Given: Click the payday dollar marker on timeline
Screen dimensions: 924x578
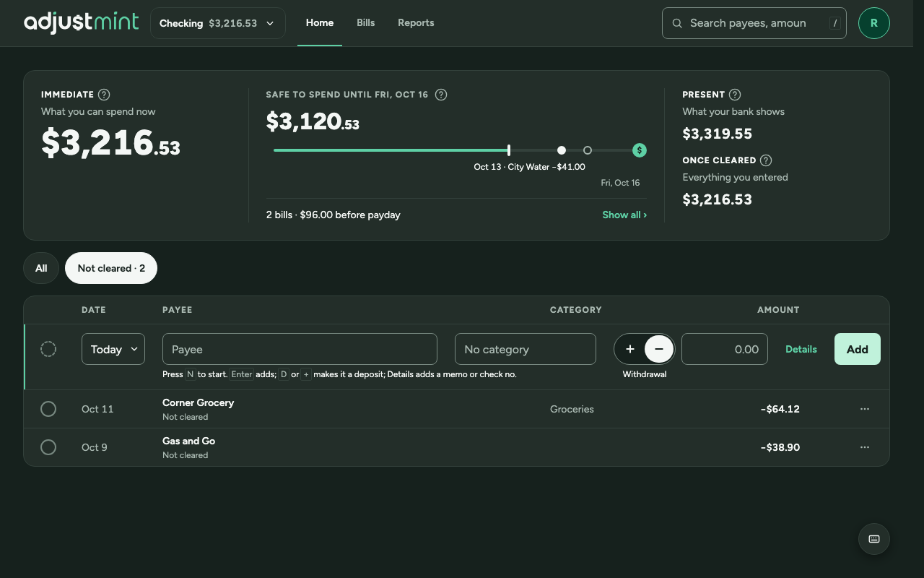Looking at the screenshot, I should pyautogui.click(x=640, y=150).
